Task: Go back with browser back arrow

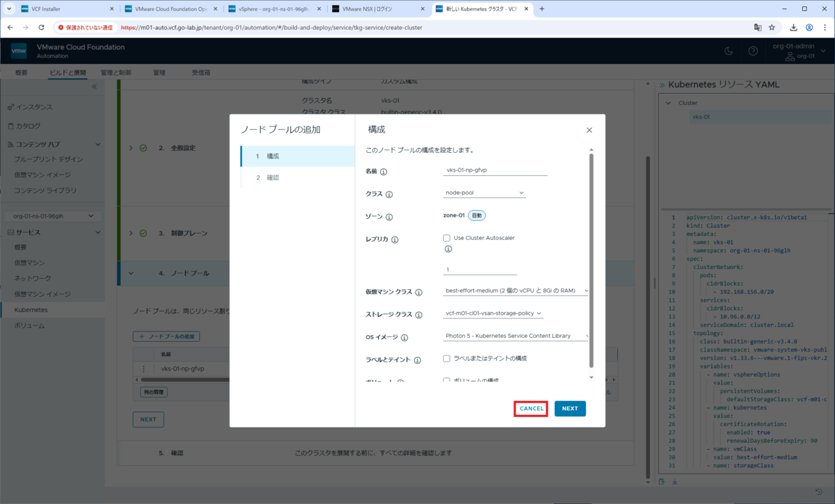Action: (x=10, y=27)
